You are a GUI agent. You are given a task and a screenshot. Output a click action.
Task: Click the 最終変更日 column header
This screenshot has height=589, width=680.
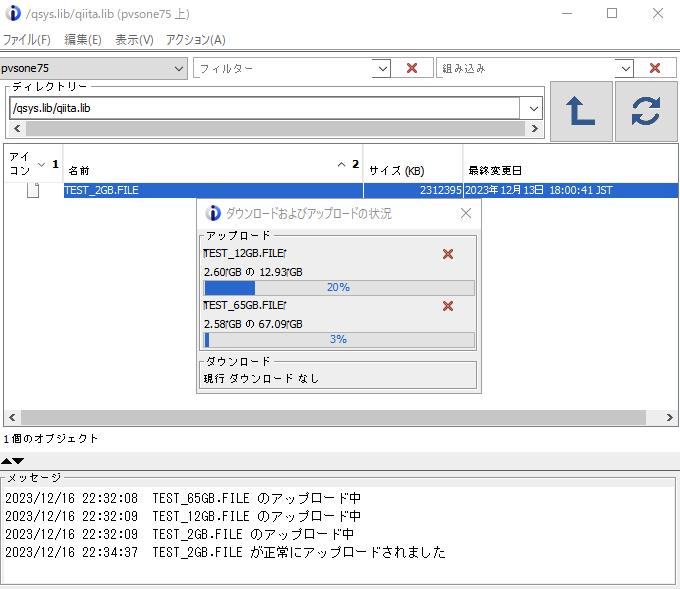point(570,164)
